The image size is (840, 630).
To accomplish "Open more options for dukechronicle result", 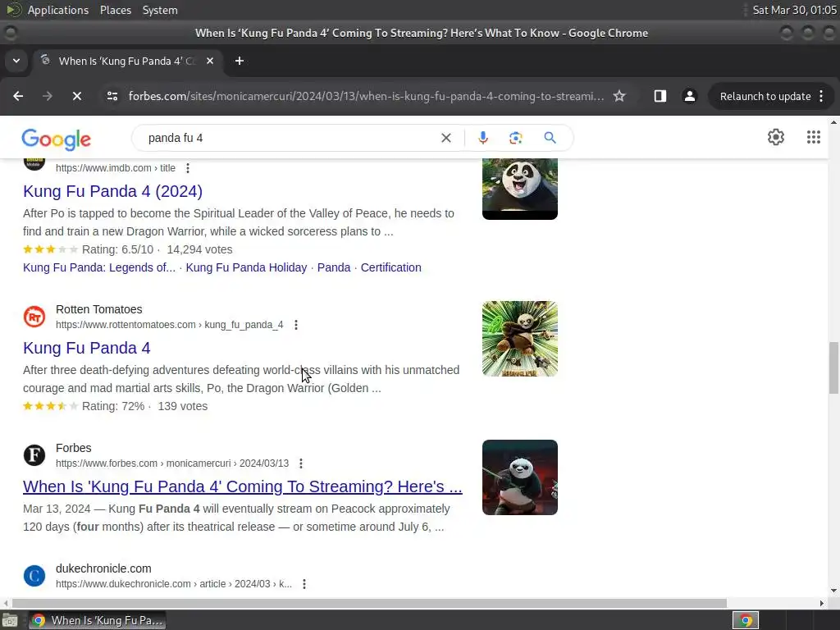I will point(304,584).
